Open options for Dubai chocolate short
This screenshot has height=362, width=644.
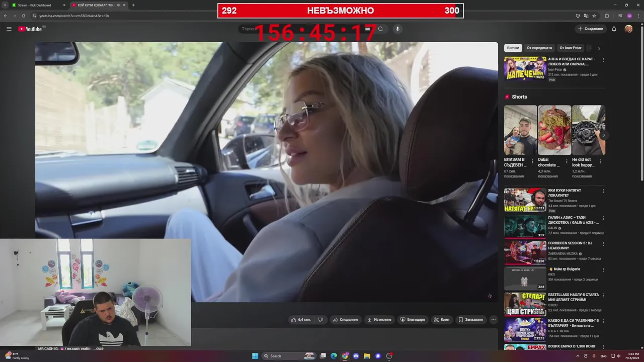point(567,162)
